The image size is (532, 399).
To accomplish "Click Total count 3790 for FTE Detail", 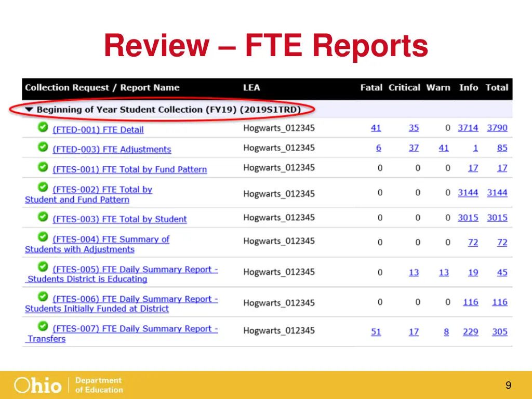I will [497, 128].
